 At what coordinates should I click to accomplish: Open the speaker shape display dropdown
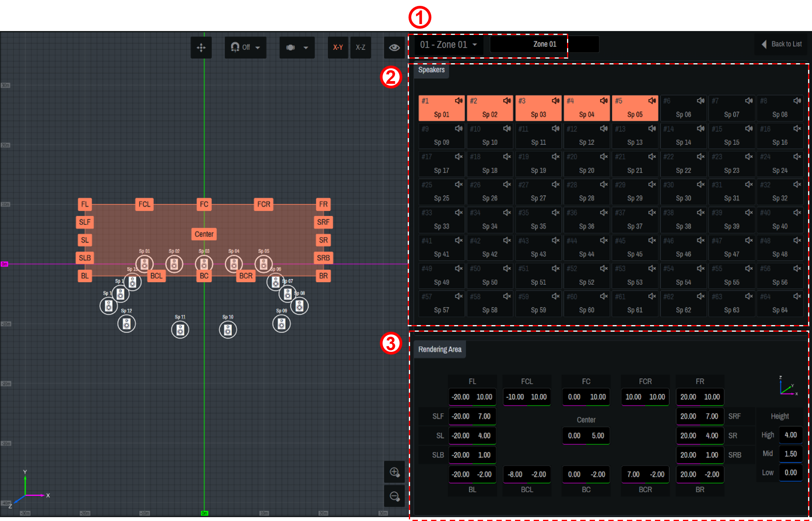click(x=297, y=47)
